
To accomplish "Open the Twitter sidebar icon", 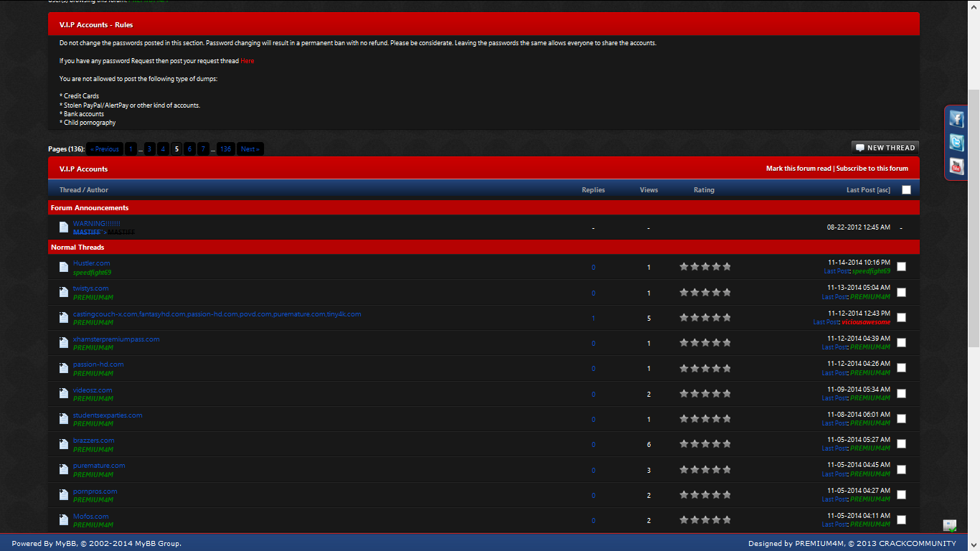I will coord(956,142).
